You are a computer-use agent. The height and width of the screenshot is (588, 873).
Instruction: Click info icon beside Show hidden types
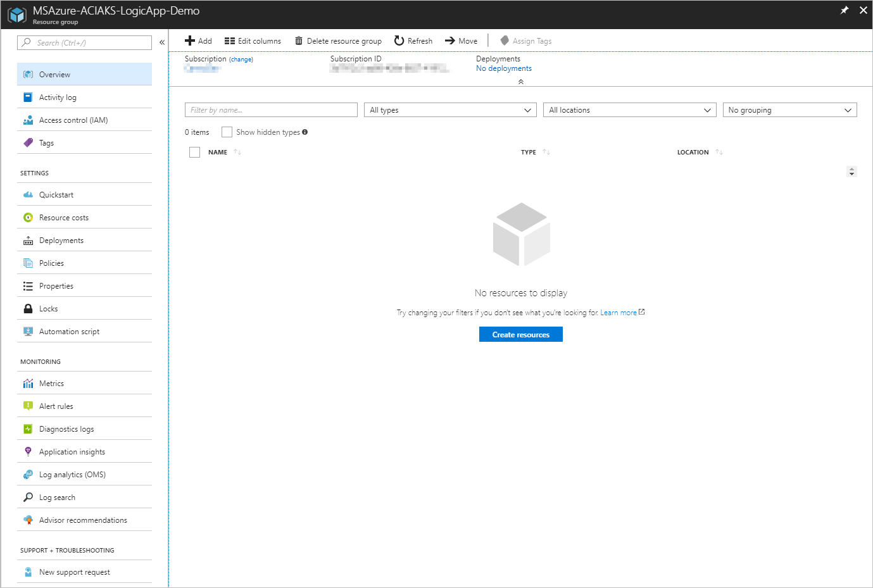pos(305,132)
